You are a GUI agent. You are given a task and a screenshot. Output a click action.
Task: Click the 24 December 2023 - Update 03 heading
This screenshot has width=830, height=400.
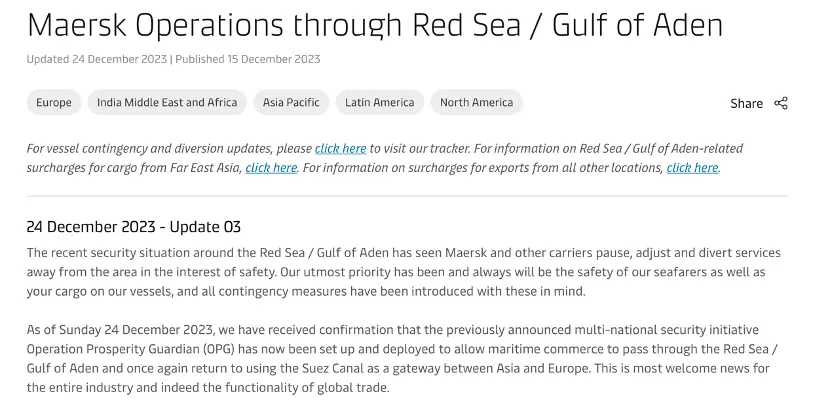pos(134,227)
